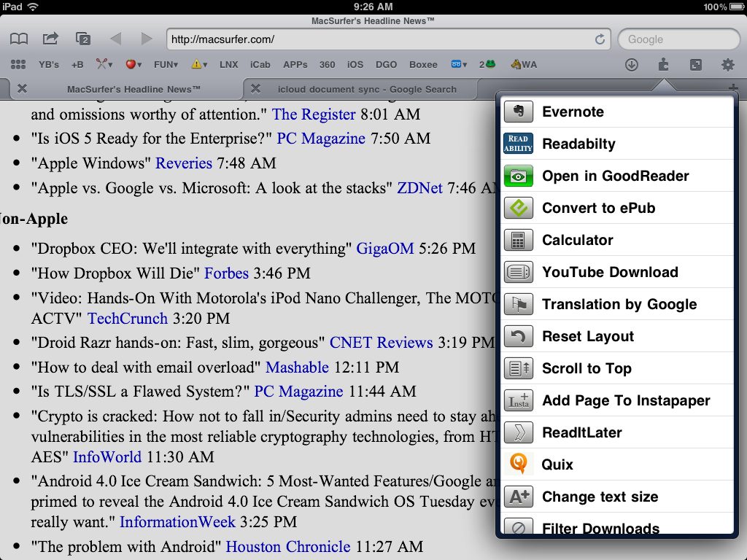This screenshot has width=747, height=560.
Task: Open the +B bookmarklet
Action: pyautogui.click(x=77, y=64)
